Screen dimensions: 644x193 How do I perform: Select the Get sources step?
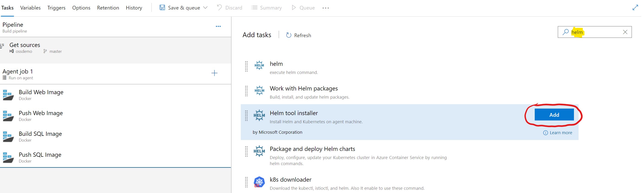tap(116, 50)
